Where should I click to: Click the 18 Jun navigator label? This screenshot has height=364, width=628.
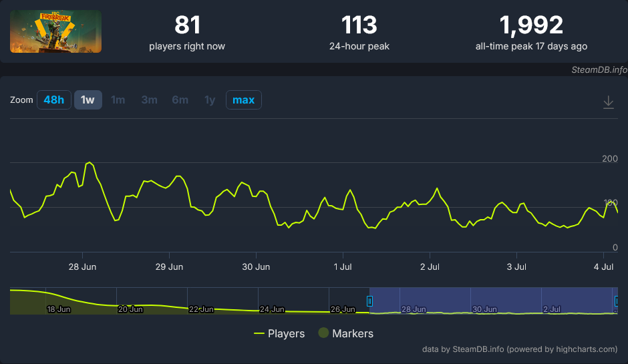pyautogui.click(x=59, y=309)
